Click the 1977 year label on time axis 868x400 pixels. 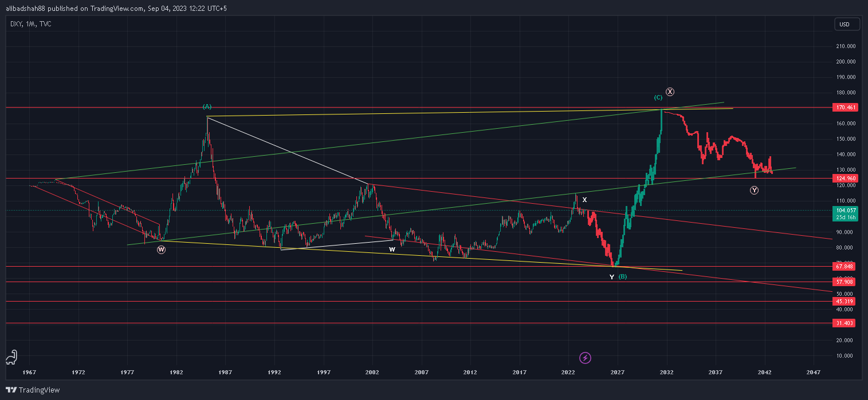[128, 371]
